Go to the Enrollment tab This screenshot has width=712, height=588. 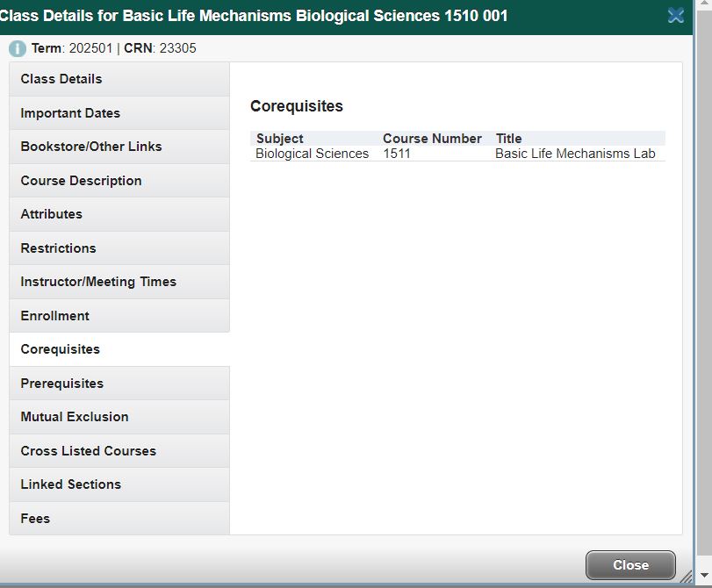click(x=119, y=316)
